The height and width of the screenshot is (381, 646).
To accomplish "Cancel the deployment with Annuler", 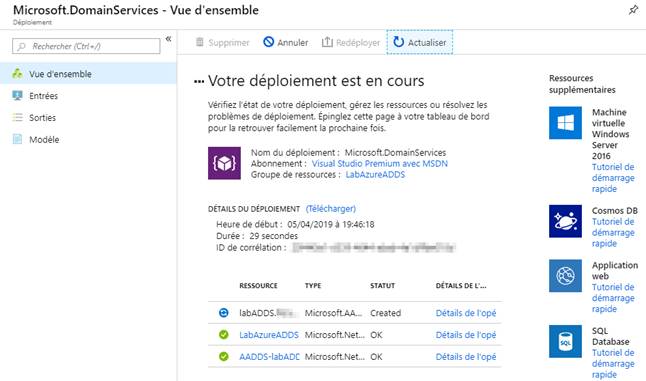I will point(286,42).
